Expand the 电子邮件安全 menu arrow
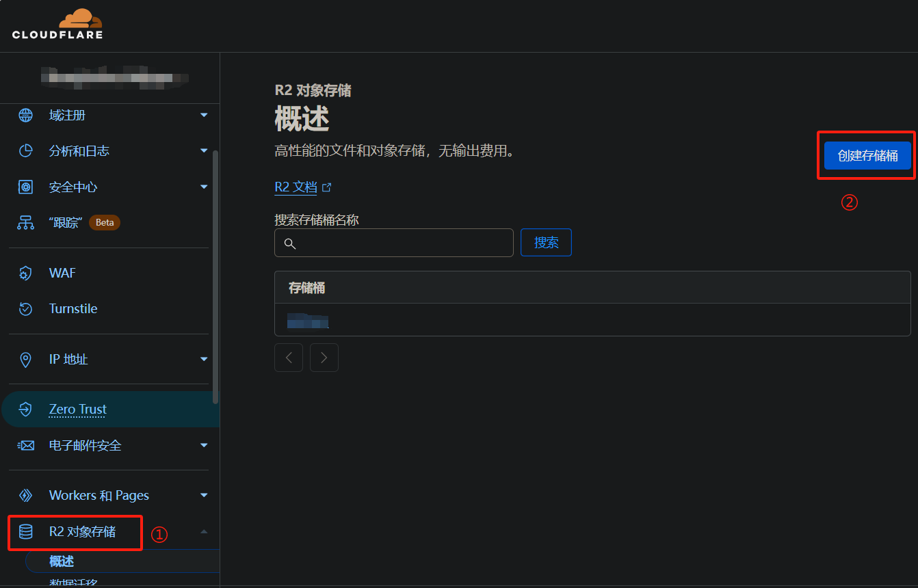918x588 pixels. pyautogui.click(x=204, y=445)
